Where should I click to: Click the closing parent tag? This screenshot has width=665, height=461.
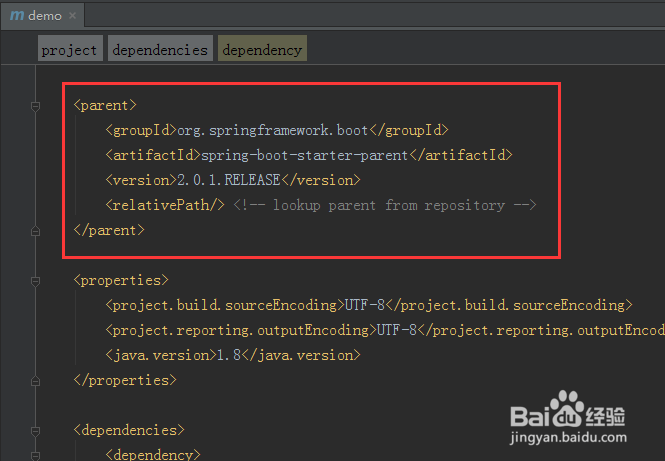(x=109, y=230)
